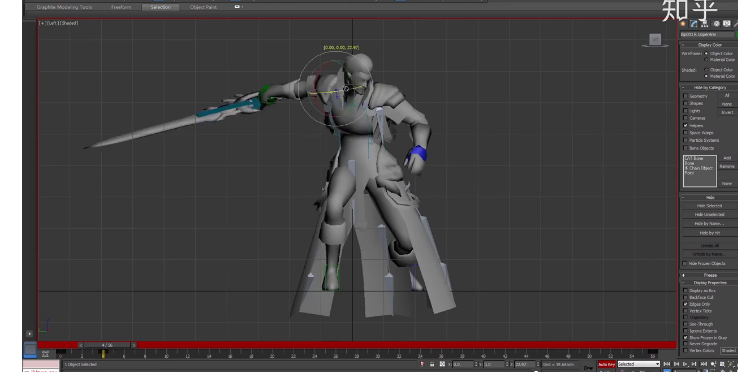Open the Display command panel tab
Screen dimensions: 738x372
coord(727,23)
